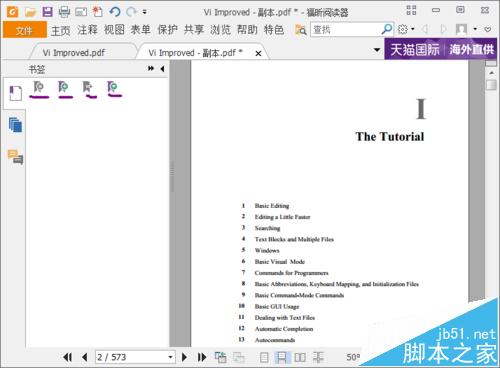This screenshot has height=368, width=500.
Task: Click 'Basic GUI Usage' chapter entry
Action: [277, 306]
